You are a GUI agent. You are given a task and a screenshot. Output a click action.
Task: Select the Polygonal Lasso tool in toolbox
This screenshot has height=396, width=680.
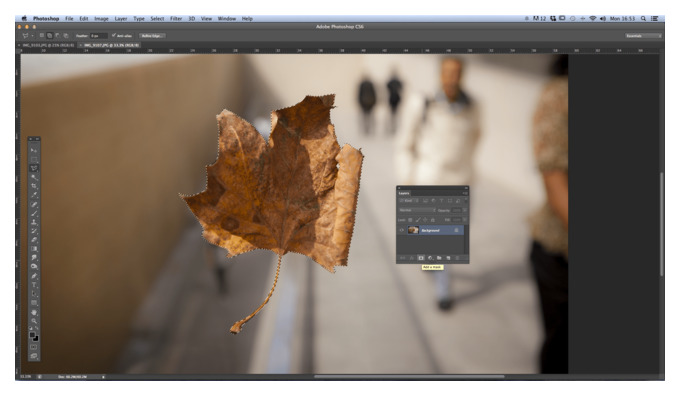coord(34,168)
